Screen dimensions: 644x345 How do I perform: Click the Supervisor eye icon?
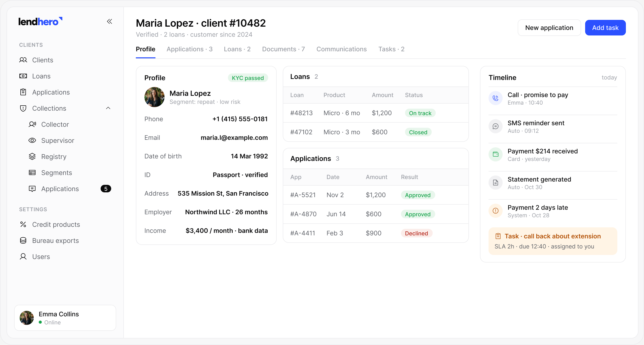coord(32,141)
